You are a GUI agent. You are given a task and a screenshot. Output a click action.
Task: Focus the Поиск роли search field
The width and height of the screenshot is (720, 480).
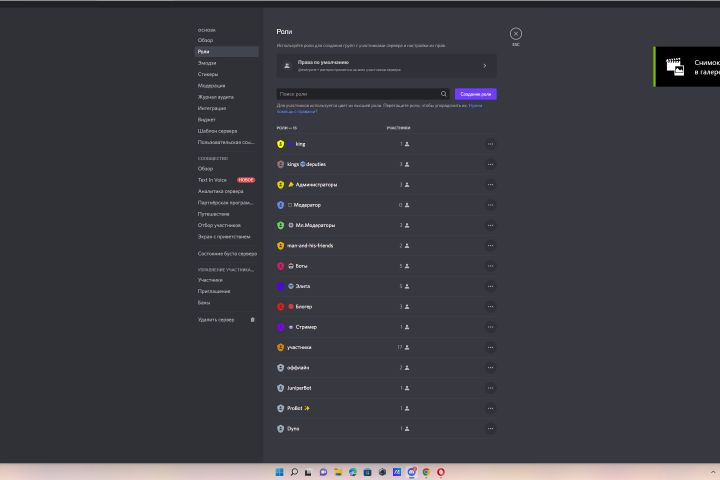click(363, 94)
